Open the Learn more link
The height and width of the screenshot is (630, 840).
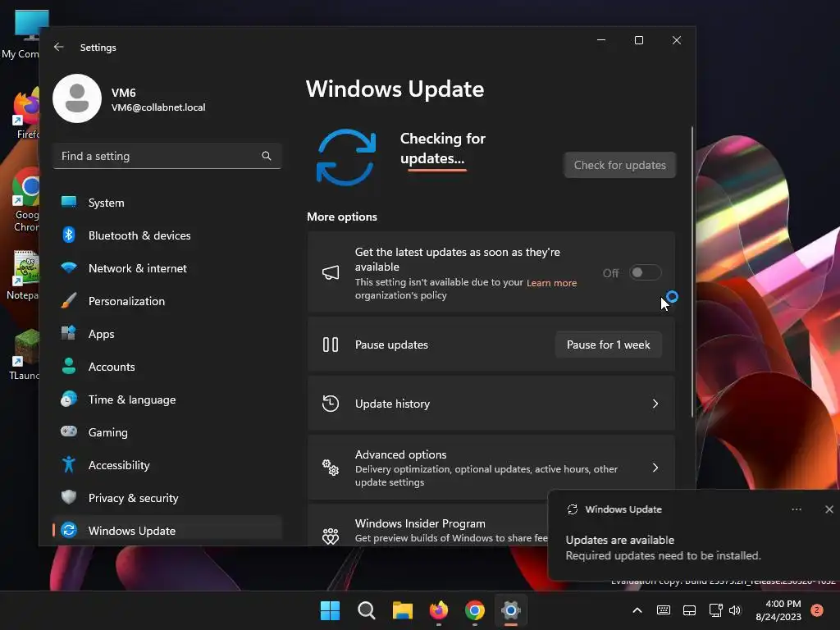551,283
